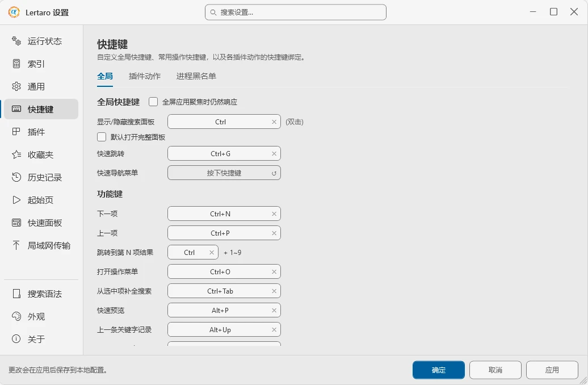Open 局域网传输 settings

coord(41,245)
